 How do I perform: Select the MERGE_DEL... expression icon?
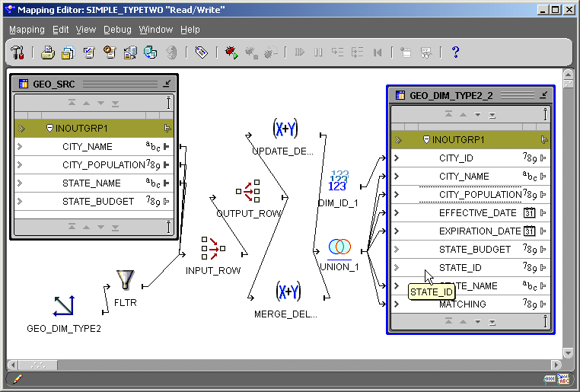click(x=288, y=292)
